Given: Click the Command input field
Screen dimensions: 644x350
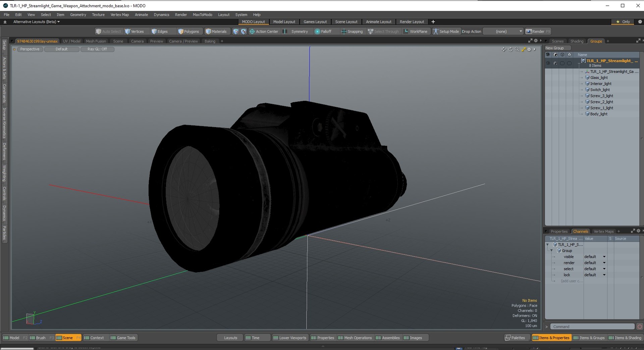Looking at the screenshot, I should tap(592, 327).
